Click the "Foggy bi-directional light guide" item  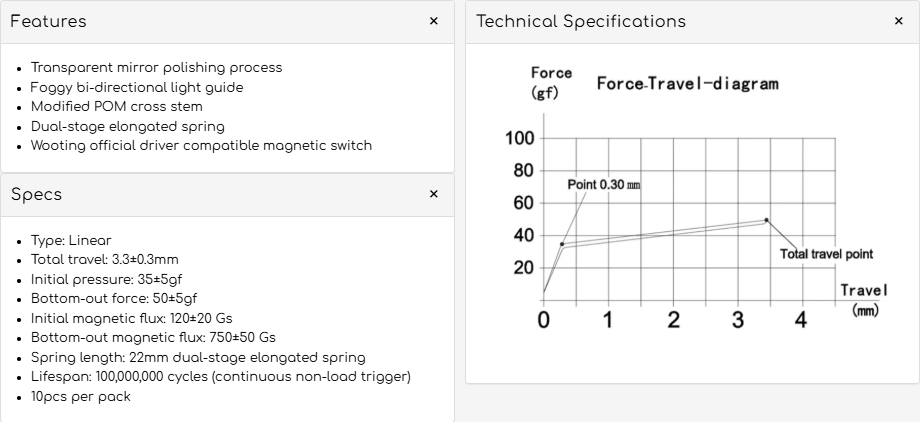(137, 87)
